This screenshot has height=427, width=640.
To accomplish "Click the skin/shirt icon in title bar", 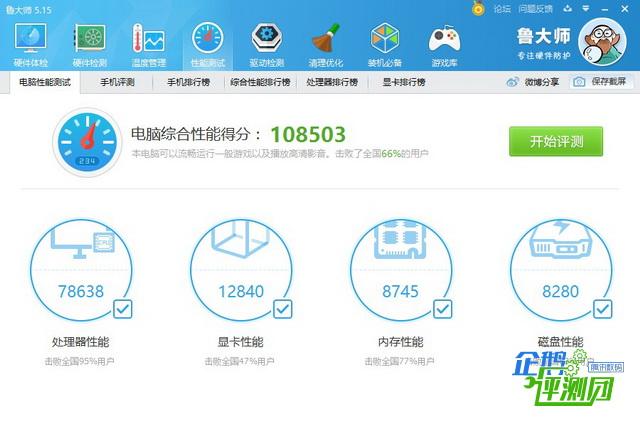I will pyautogui.click(x=568, y=9).
